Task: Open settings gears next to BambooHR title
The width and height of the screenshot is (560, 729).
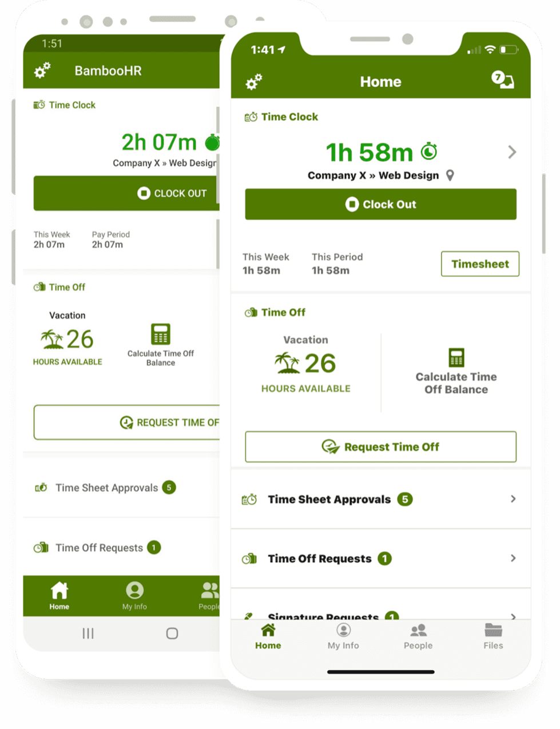Action: (42, 70)
